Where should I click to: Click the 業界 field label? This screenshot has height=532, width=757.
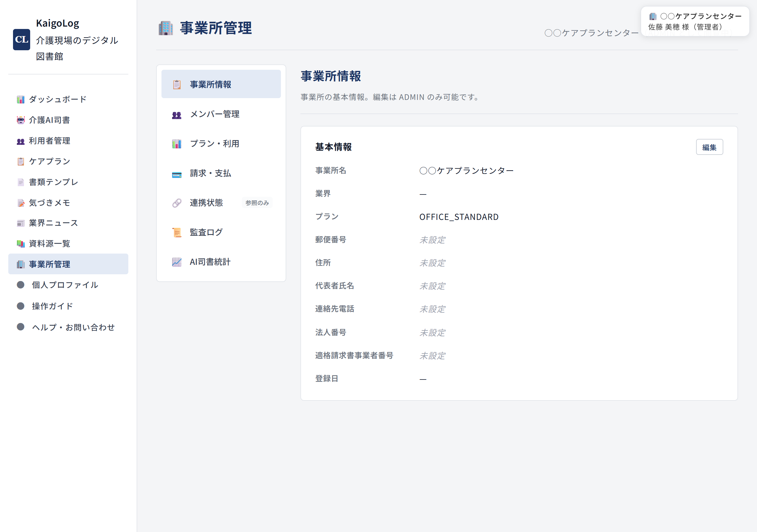[323, 194]
